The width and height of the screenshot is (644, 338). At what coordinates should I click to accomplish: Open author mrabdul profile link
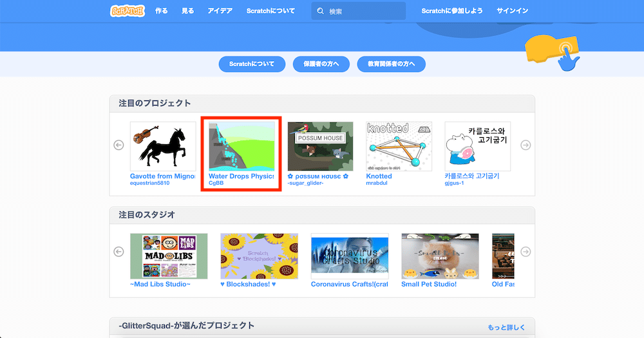pos(377,183)
